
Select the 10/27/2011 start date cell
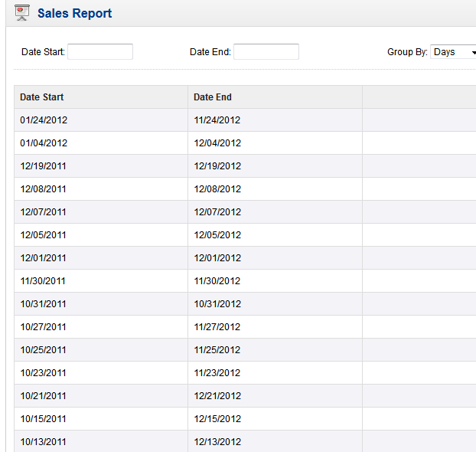point(101,327)
